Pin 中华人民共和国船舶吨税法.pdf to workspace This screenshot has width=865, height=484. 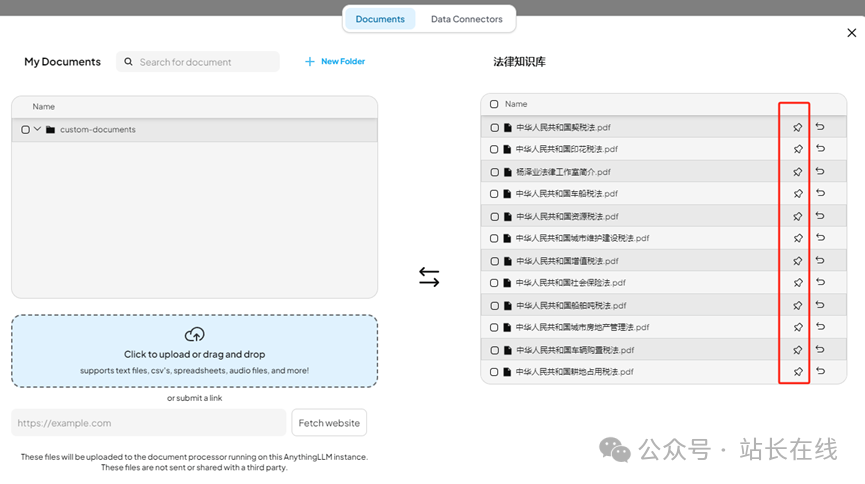coord(798,306)
